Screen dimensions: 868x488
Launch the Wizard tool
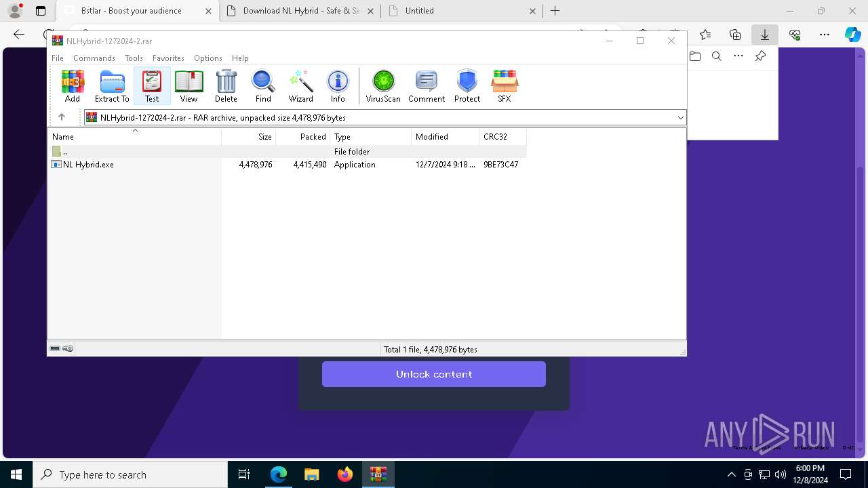(300, 86)
